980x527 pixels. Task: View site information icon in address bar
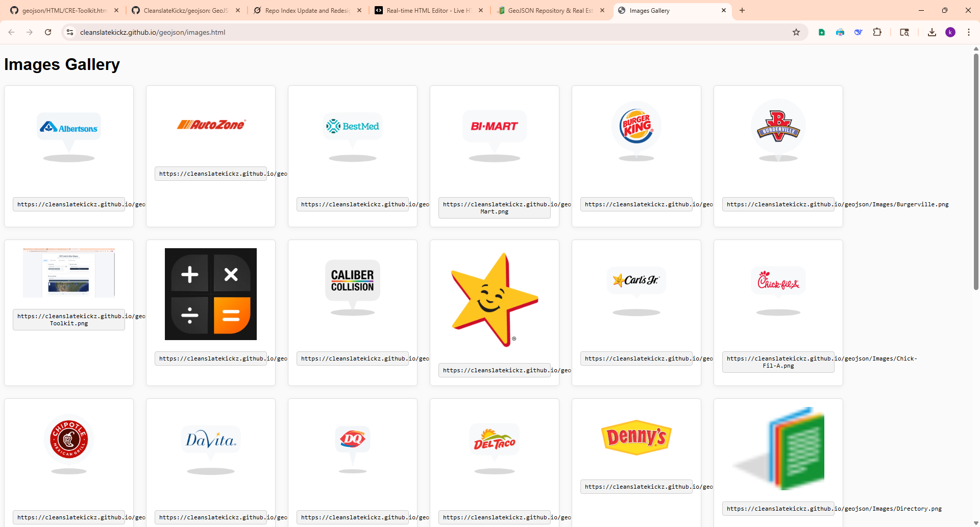(x=70, y=32)
